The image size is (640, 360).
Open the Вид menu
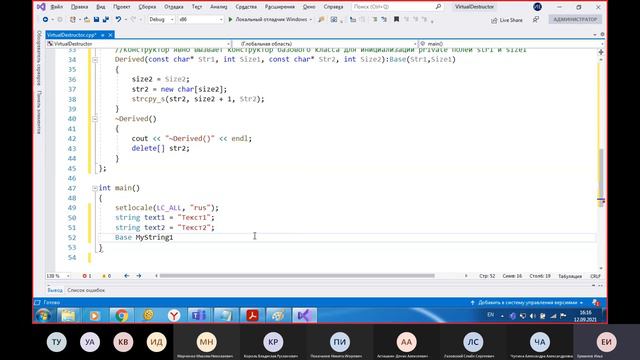100,7
